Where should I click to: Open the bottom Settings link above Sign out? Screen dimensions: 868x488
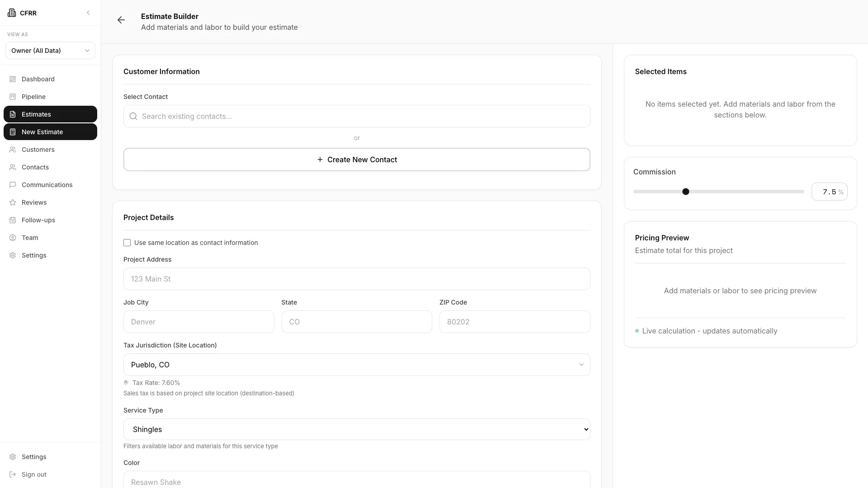coord(34,457)
